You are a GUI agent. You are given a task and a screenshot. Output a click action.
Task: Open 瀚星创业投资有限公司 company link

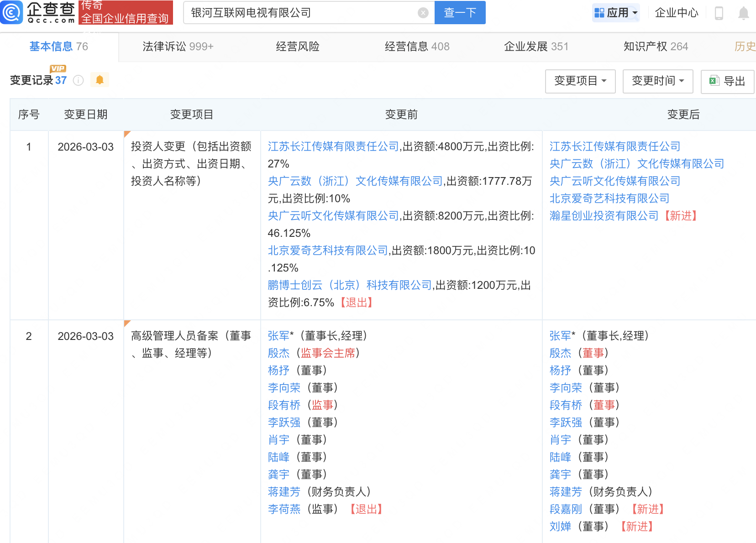(x=604, y=216)
